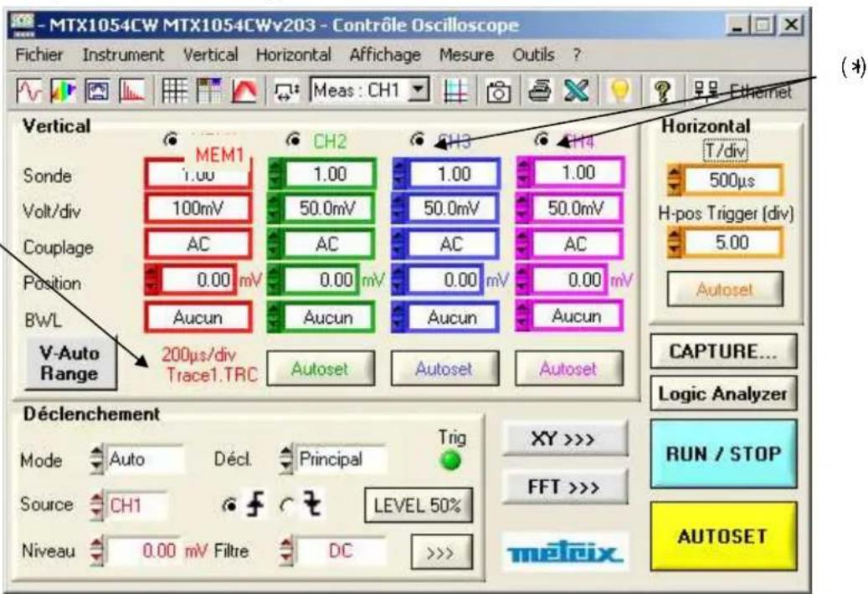
Task: Open the Logic Analyzer
Action: click(x=723, y=394)
